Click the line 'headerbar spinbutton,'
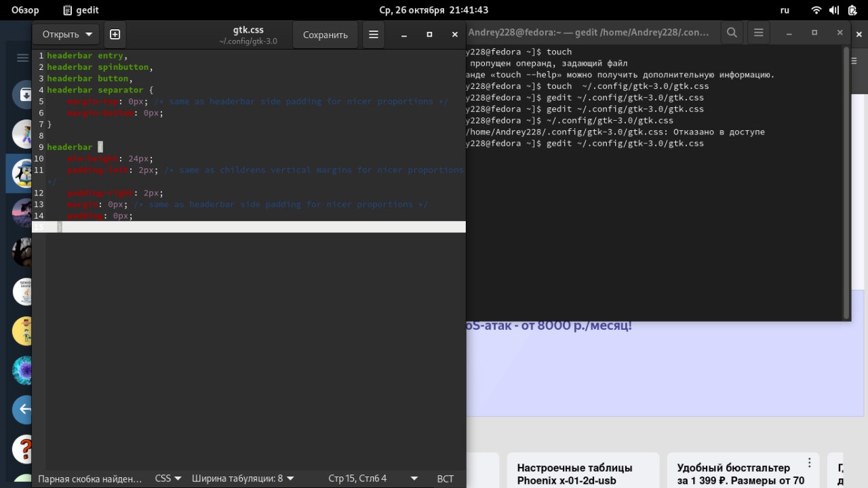 pos(100,67)
